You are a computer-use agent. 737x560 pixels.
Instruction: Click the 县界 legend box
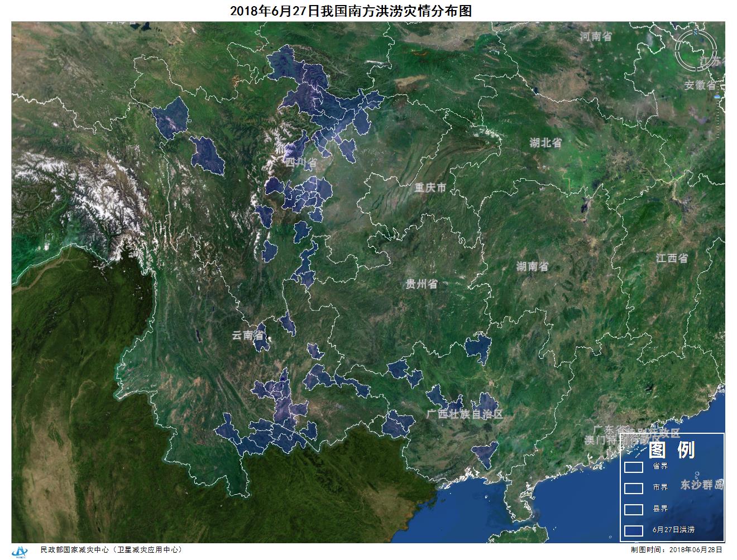634,509
